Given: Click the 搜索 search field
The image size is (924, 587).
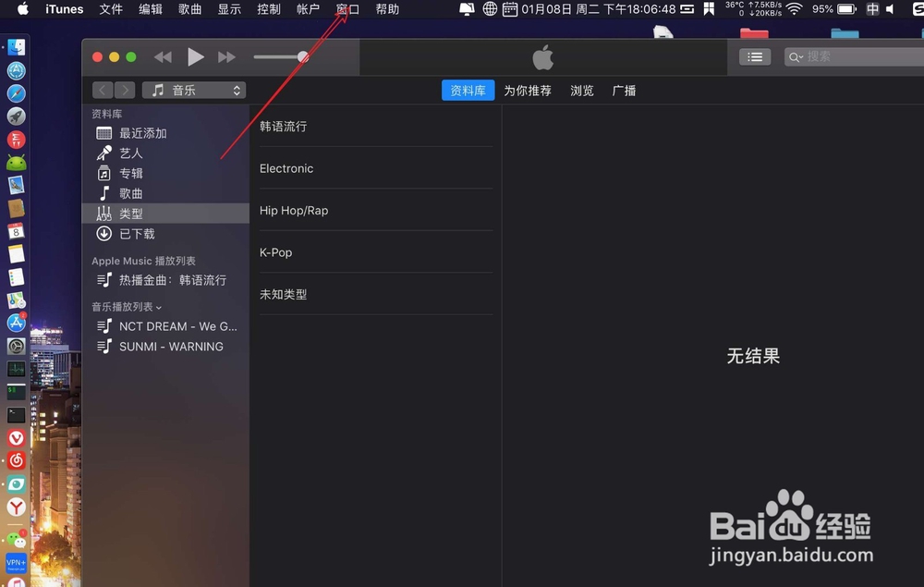Looking at the screenshot, I should (x=855, y=56).
